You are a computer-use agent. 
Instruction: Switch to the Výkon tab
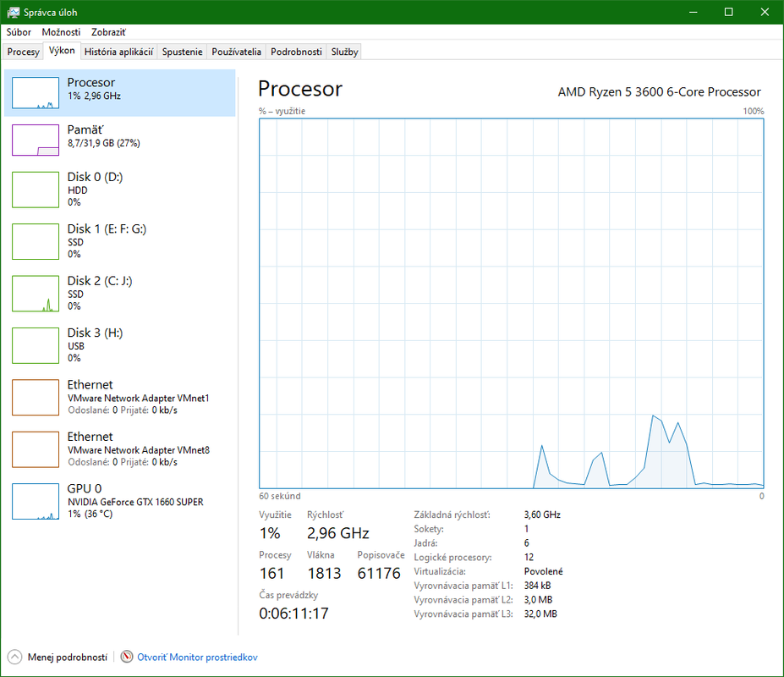tap(62, 51)
